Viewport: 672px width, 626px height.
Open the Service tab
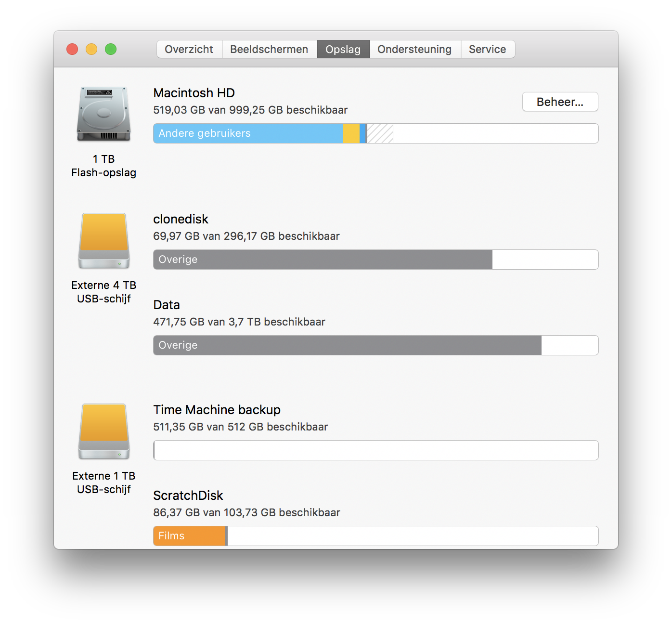click(x=488, y=49)
